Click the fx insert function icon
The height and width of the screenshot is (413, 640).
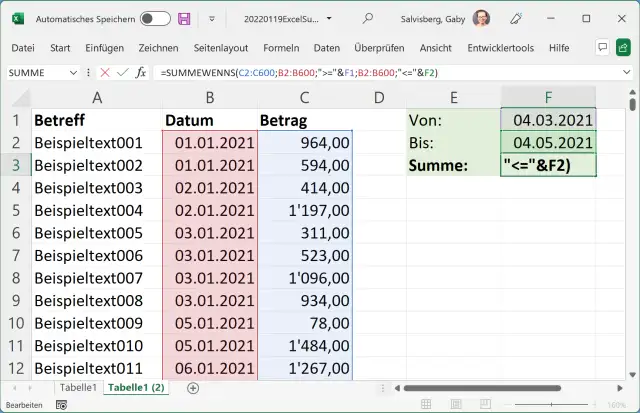tap(141, 72)
